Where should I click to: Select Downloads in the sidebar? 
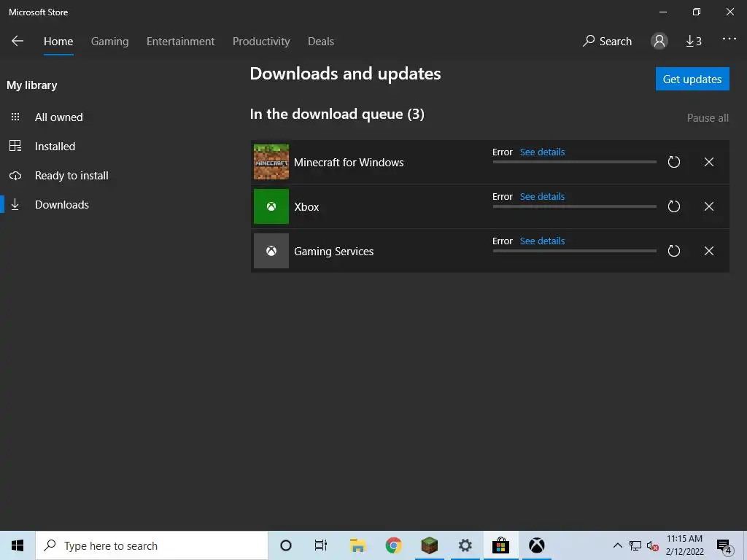62,205
